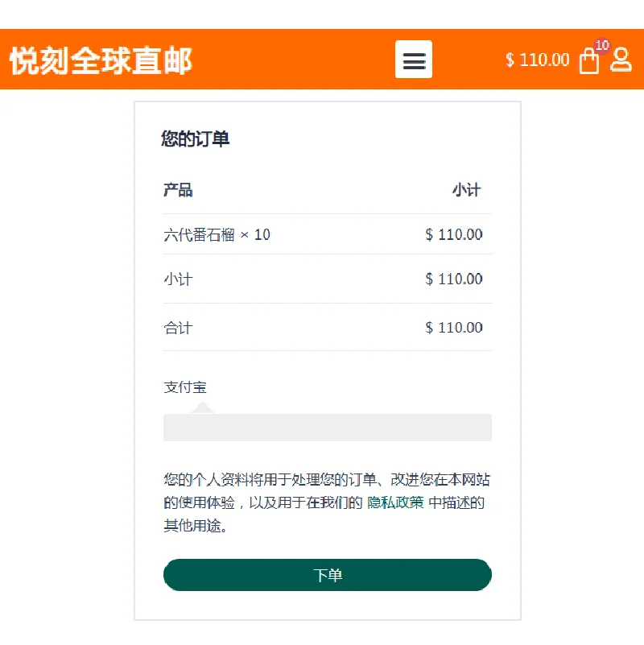
Task: Click the 合计 total amount
Action: (x=454, y=328)
